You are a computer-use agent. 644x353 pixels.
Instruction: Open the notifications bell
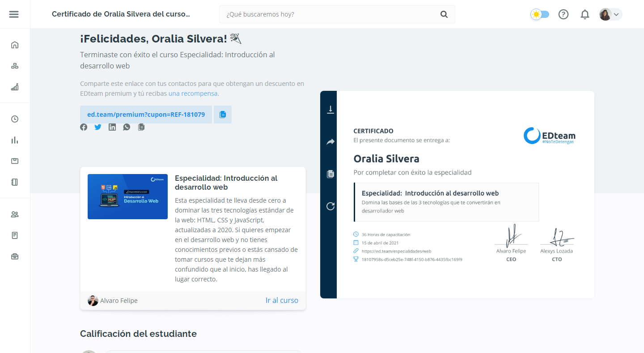coord(585,14)
